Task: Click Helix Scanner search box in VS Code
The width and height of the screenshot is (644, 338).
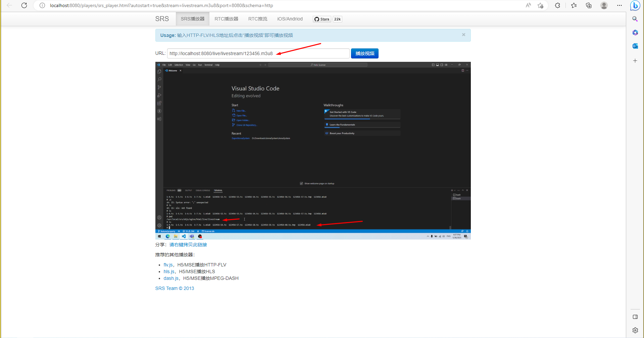Action: point(318,65)
